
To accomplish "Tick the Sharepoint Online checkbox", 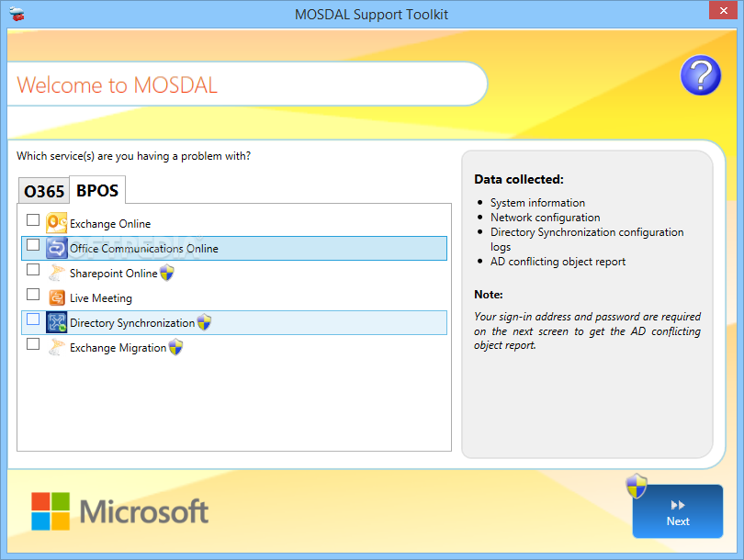I will pyautogui.click(x=33, y=269).
